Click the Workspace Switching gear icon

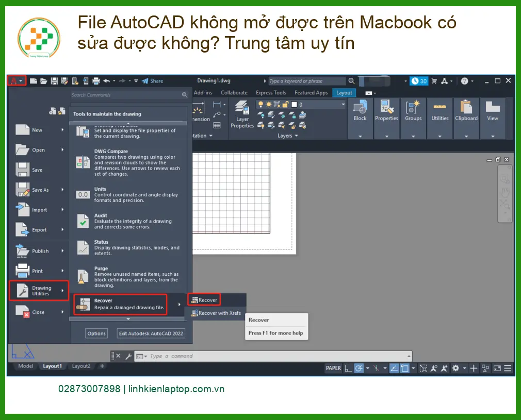[x=455, y=368]
